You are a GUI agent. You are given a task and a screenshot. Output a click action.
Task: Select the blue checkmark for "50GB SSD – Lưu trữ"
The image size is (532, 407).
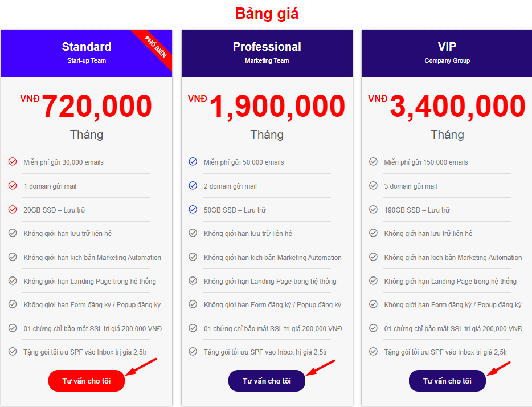(x=193, y=209)
